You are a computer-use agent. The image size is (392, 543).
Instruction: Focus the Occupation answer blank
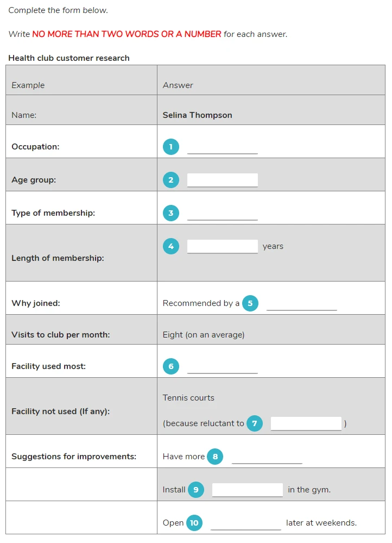(223, 147)
